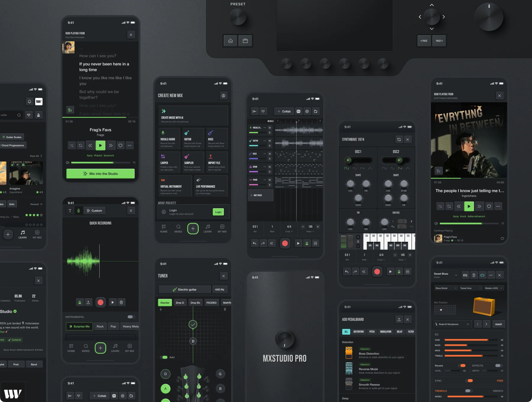Open Cmaj key dropdown in the waveform tracks editor
532x402 pixels.
click(x=289, y=231)
